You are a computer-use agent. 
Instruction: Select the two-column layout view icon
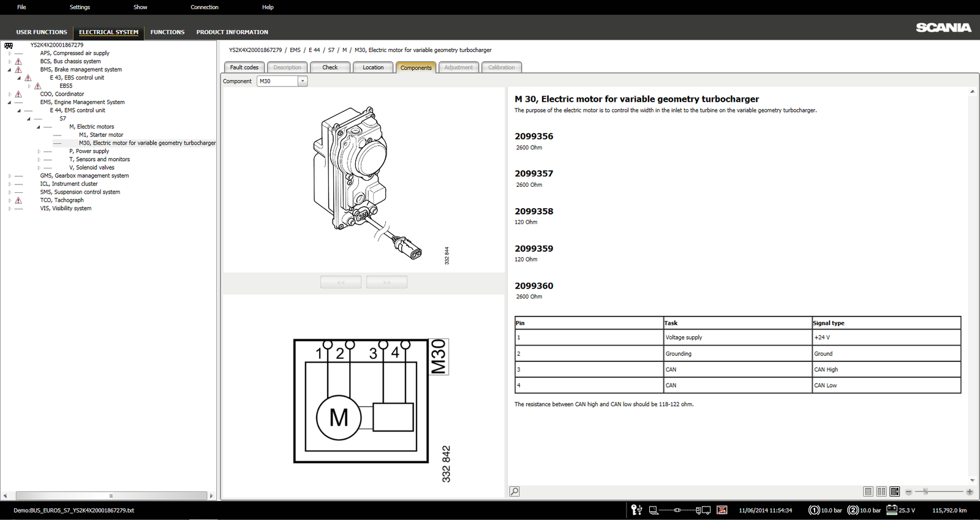[881, 491]
